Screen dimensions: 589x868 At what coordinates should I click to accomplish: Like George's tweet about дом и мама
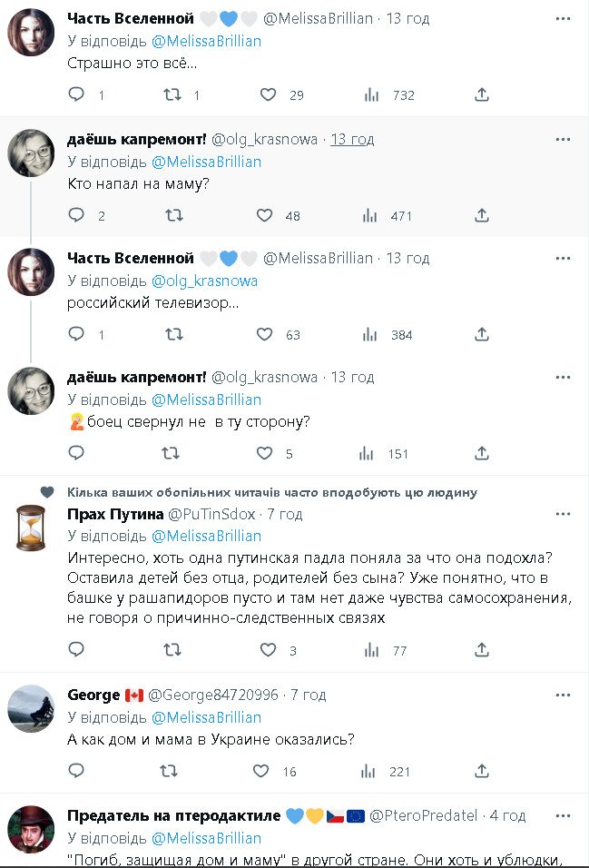[261, 771]
